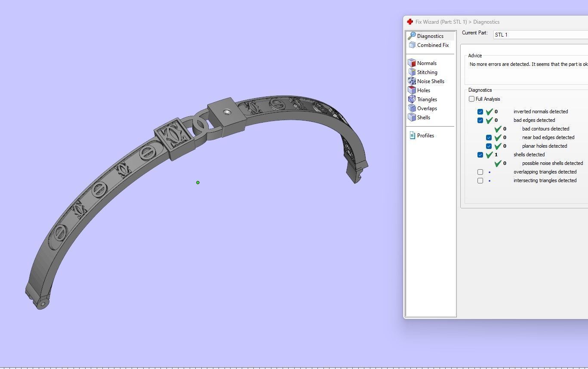This screenshot has height=369, width=588.
Task: Enable the Full Analysis checkbox
Action: [x=472, y=99]
